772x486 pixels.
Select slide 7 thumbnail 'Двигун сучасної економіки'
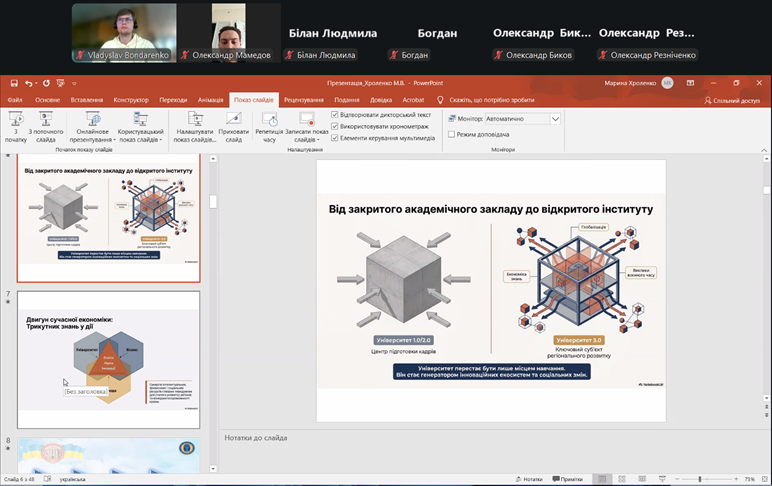(x=109, y=359)
